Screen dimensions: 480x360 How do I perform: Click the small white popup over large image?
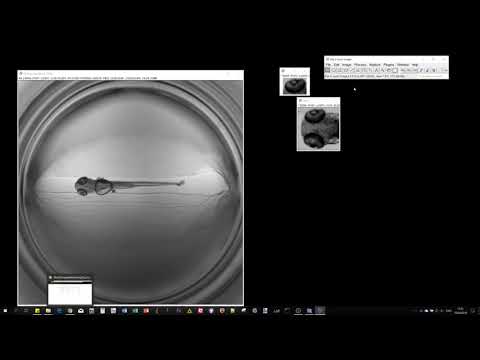(x=70, y=290)
